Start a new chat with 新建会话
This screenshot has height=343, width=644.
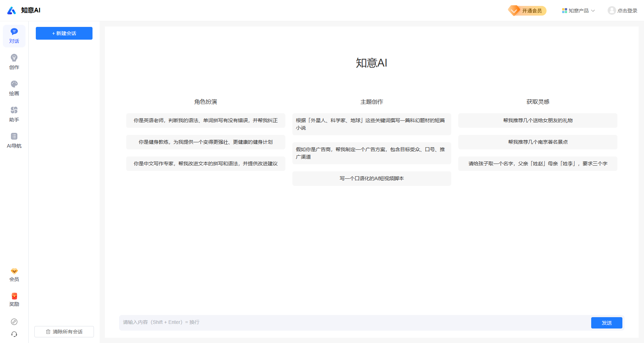pos(64,33)
